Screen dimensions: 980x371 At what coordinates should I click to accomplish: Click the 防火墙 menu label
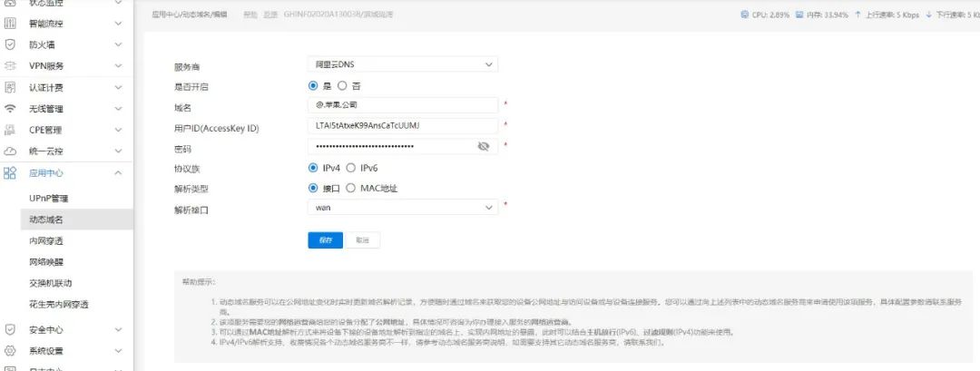42,45
